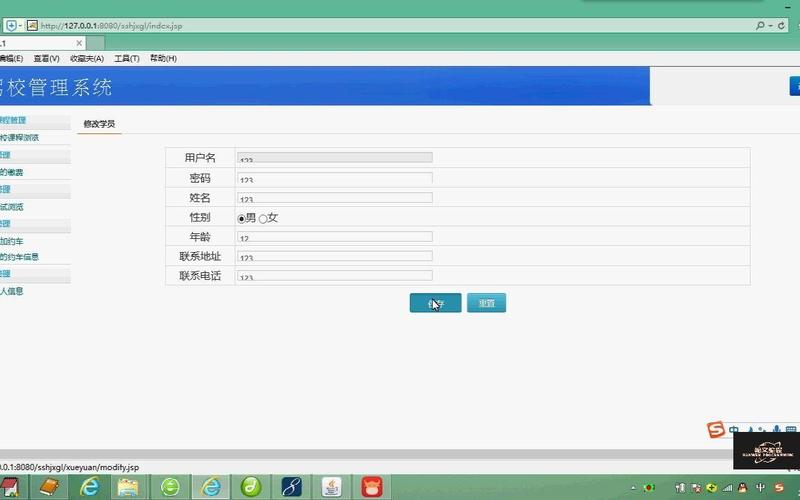This screenshot has width=800, height=500.
Task: Click the yellow-green 360 guard tray icon
Action: click(x=712, y=488)
